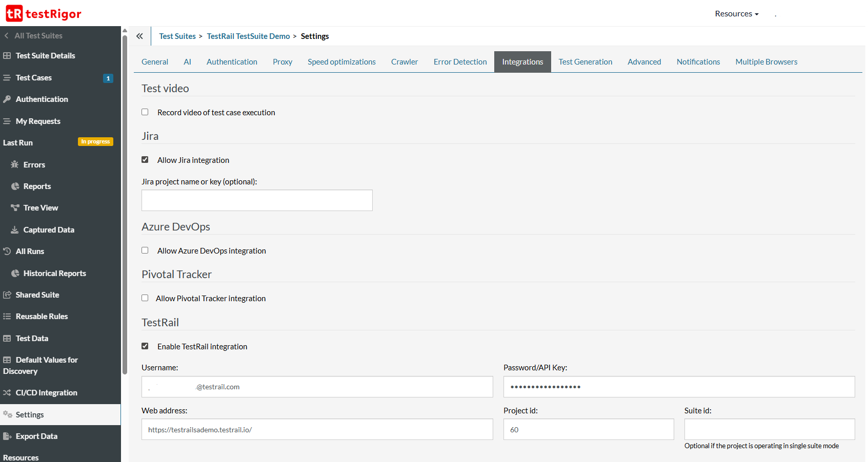Click the CI/CD Integration shuffle icon
Viewport: 868px width, 462px height.
coord(7,393)
